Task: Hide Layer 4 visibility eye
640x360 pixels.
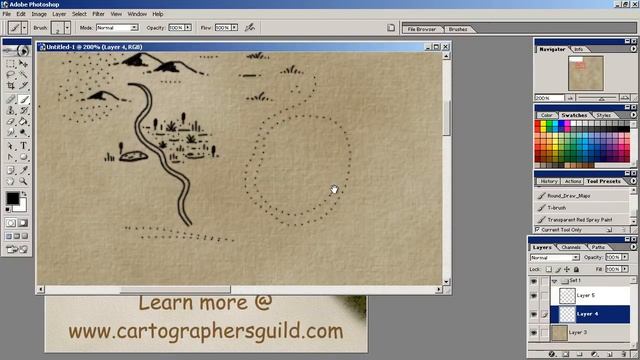Action: 533,314
